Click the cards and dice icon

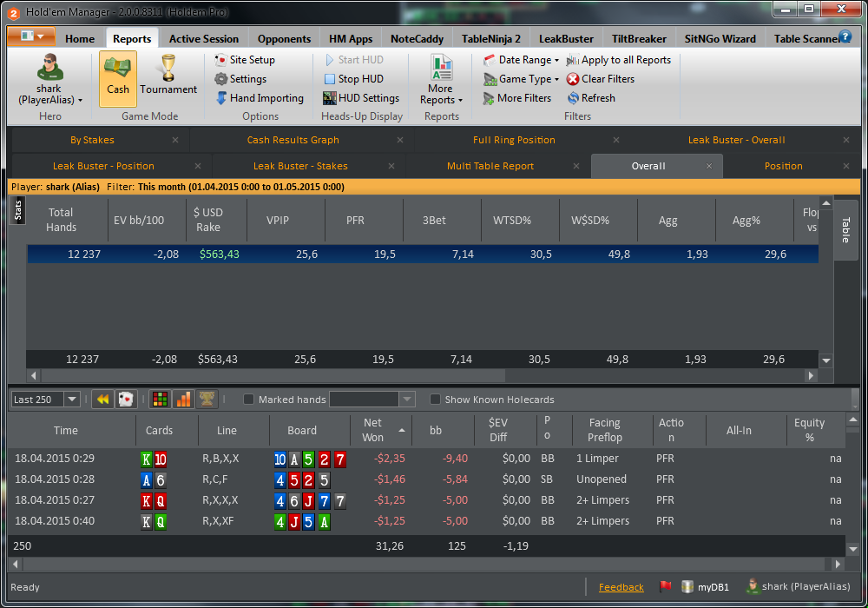tap(126, 400)
